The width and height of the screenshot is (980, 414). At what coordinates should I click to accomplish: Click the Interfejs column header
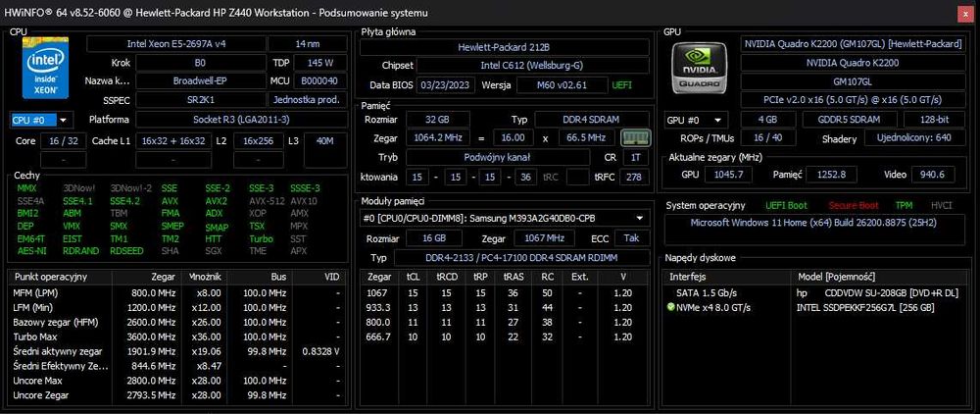point(728,277)
